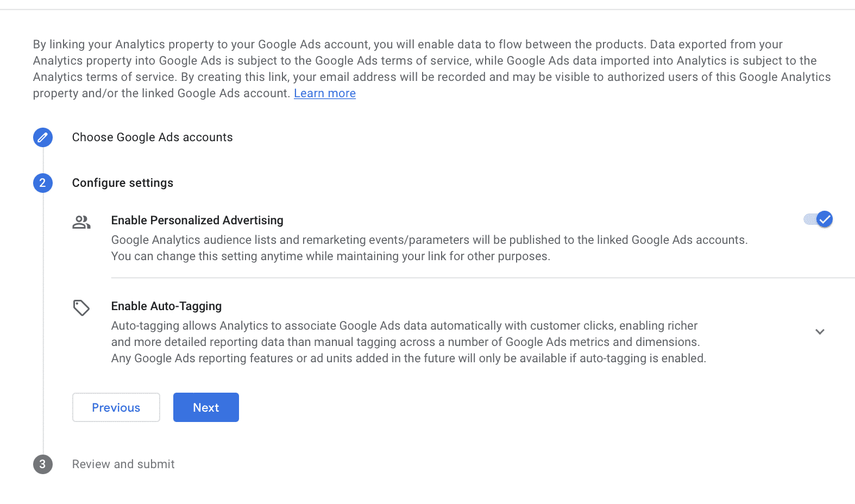Open the Learn more link

coord(325,93)
